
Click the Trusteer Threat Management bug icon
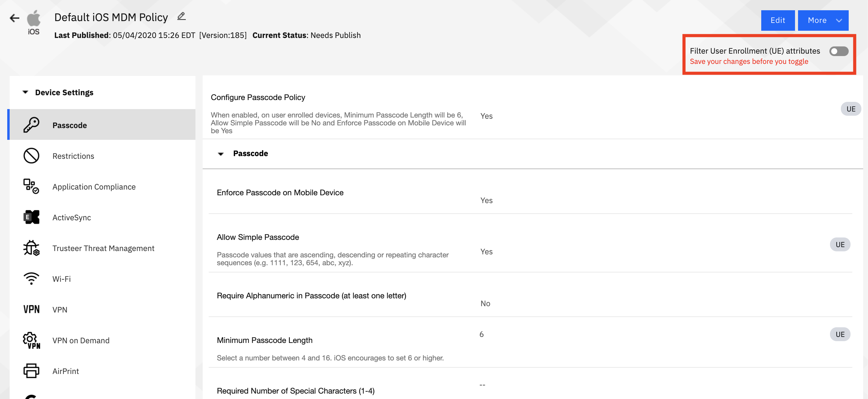click(x=31, y=248)
